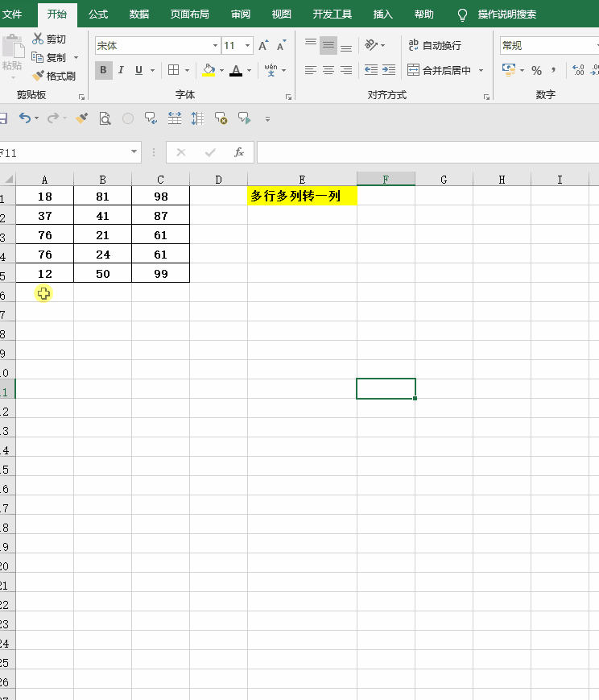
Task: Expand font color dropdown arrow
Action: tap(249, 70)
